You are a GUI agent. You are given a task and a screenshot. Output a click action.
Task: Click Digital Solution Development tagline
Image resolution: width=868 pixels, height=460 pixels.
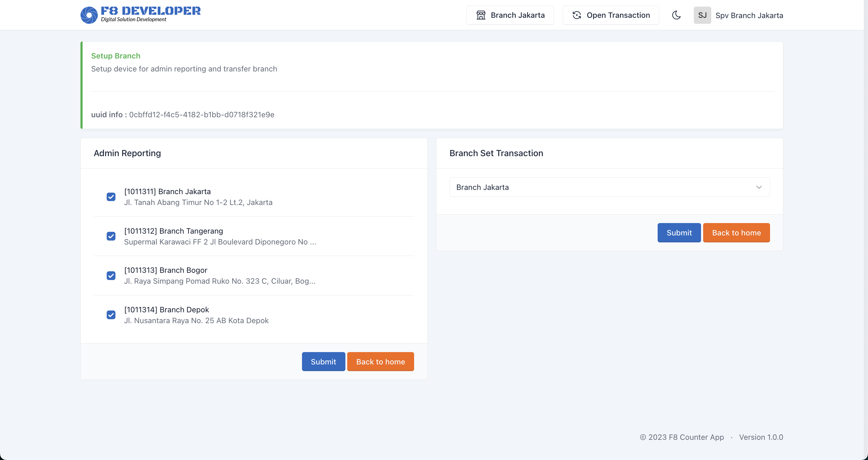click(134, 20)
